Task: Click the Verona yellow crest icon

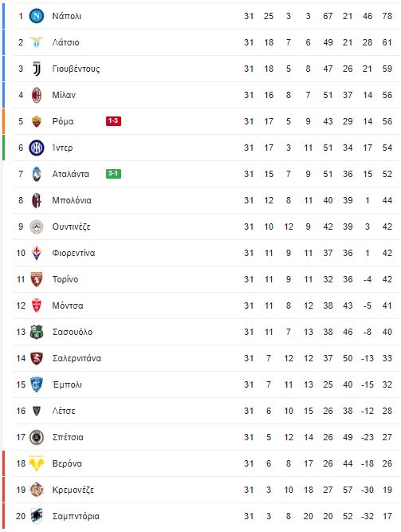Action: click(37, 463)
